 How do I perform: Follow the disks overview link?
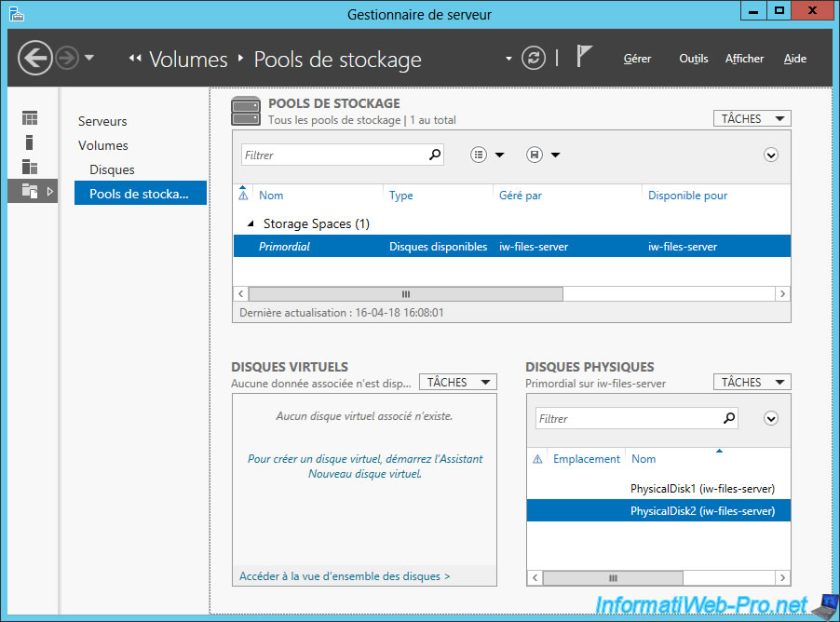tap(345, 576)
